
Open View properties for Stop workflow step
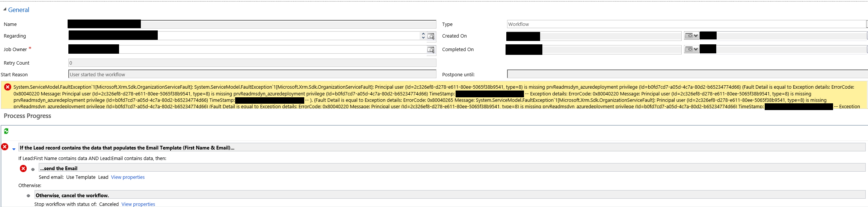click(138, 204)
